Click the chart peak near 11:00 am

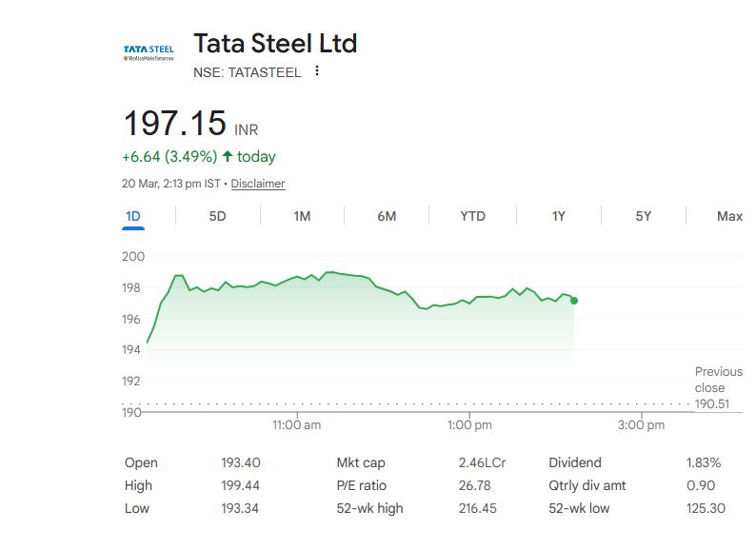(x=329, y=272)
